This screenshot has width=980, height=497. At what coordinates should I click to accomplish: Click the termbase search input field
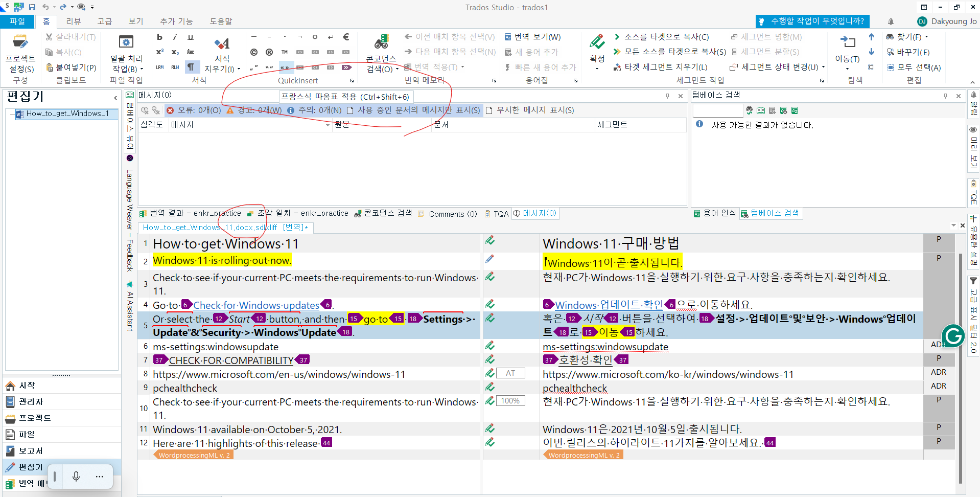pos(717,110)
